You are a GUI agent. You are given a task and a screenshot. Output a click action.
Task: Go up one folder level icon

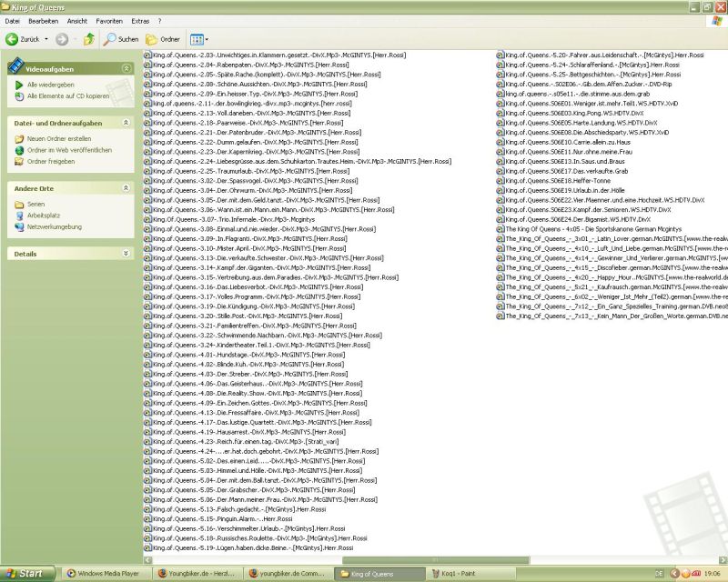[89, 39]
